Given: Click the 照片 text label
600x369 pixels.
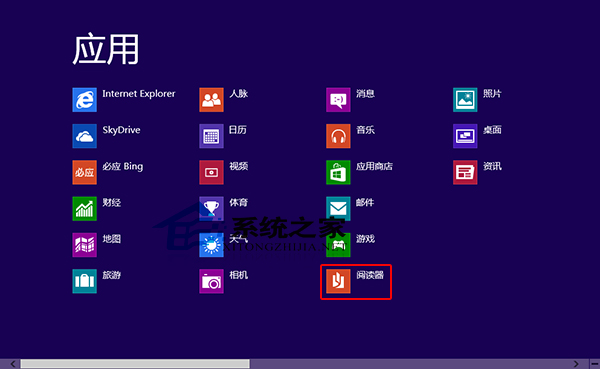Looking at the screenshot, I should (492, 94).
